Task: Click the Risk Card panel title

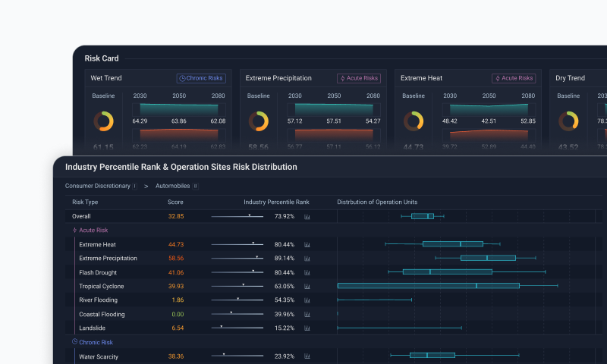Action: (x=102, y=58)
